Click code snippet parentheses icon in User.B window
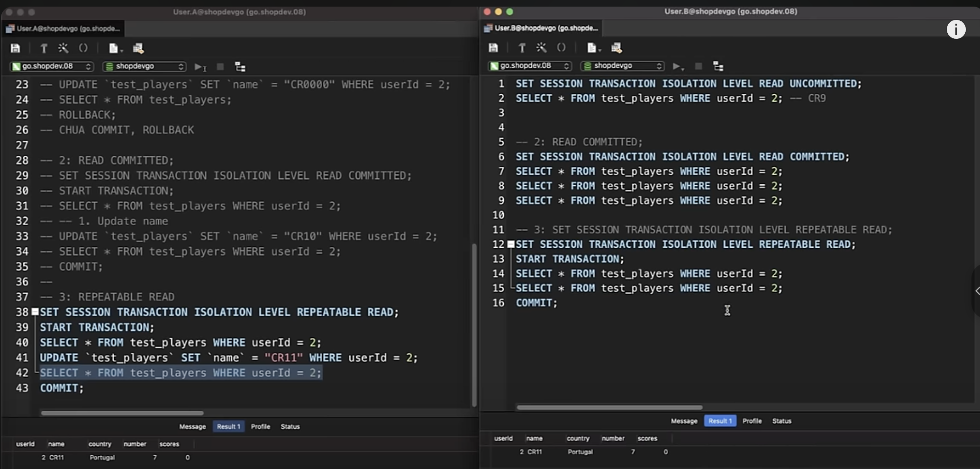 pos(561,47)
